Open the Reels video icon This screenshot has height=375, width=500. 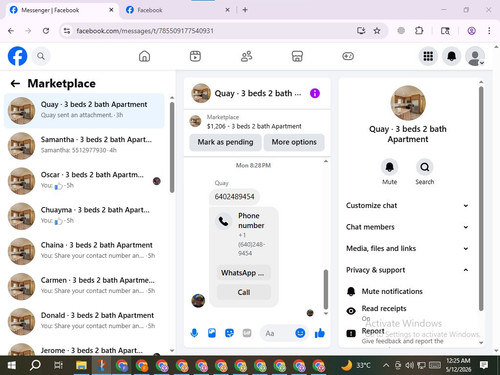tap(195, 56)
